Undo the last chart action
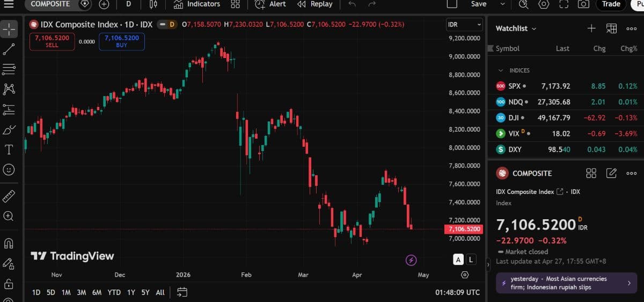The height and width of the screenshot is (302, 644). pyautogui.click(x=352, y=4)
